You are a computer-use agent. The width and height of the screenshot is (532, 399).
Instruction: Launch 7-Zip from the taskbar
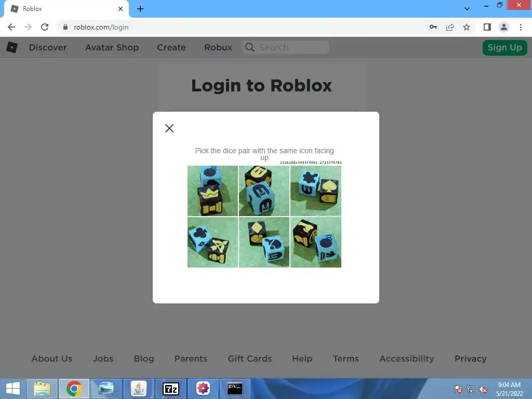coord(170,389)
